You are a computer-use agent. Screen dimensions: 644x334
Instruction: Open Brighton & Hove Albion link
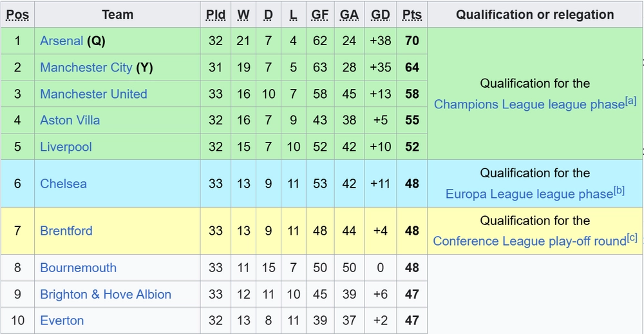pyautogui.click(x=106, y=294)
